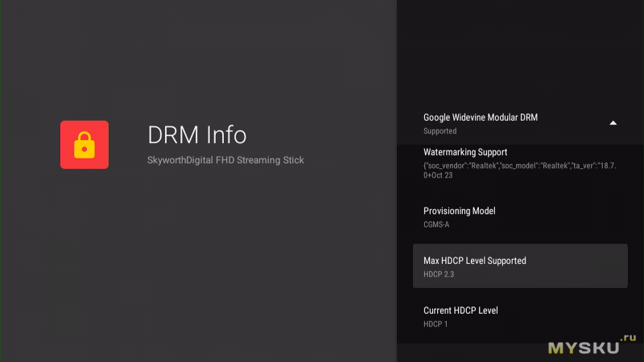Click the CGMS-A value text
Viewport: 644px width, 362px height.
point(436,224)
